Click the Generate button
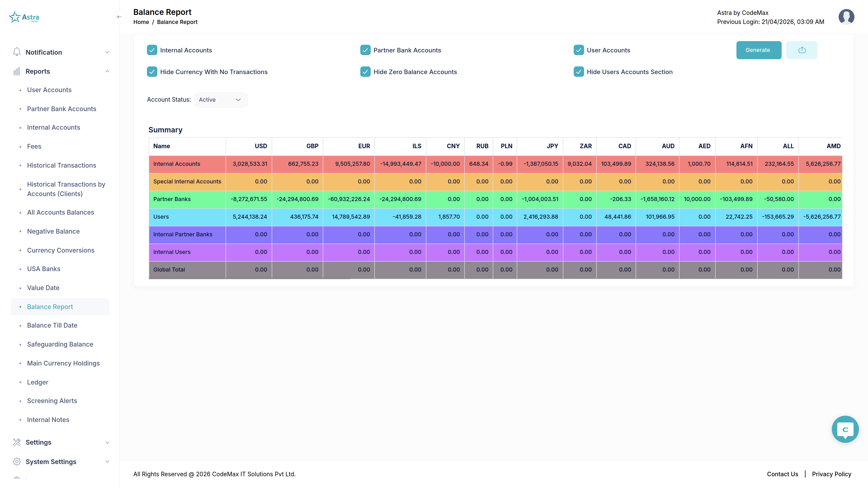Image resolution: width=868 pixels, height=488 pixels. (759, 50)
